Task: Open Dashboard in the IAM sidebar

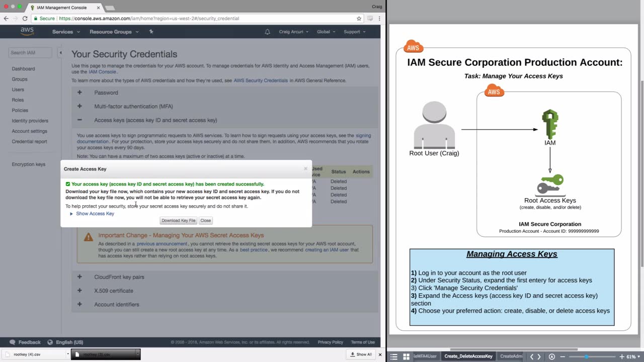Action: [x=24, y=69]
